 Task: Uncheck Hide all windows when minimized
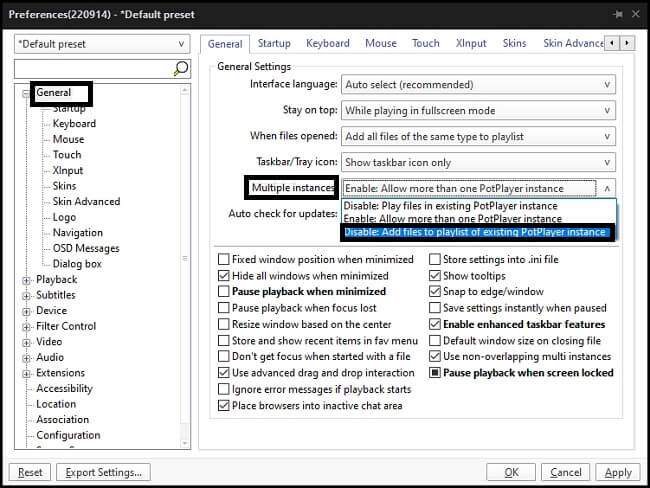(x=223, y=276)
